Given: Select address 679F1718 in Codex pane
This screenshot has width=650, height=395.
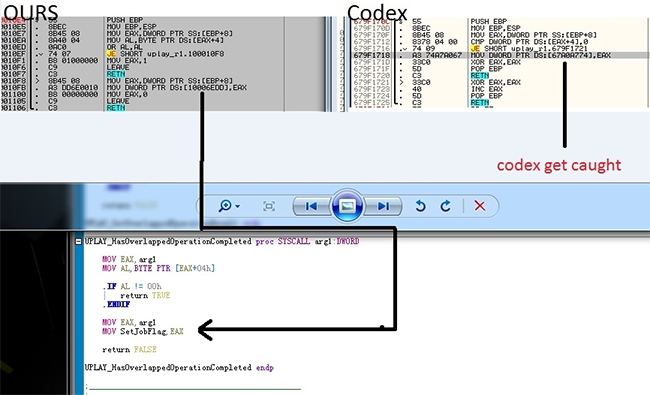Looking at the screenshot, I should click(372, 55).
